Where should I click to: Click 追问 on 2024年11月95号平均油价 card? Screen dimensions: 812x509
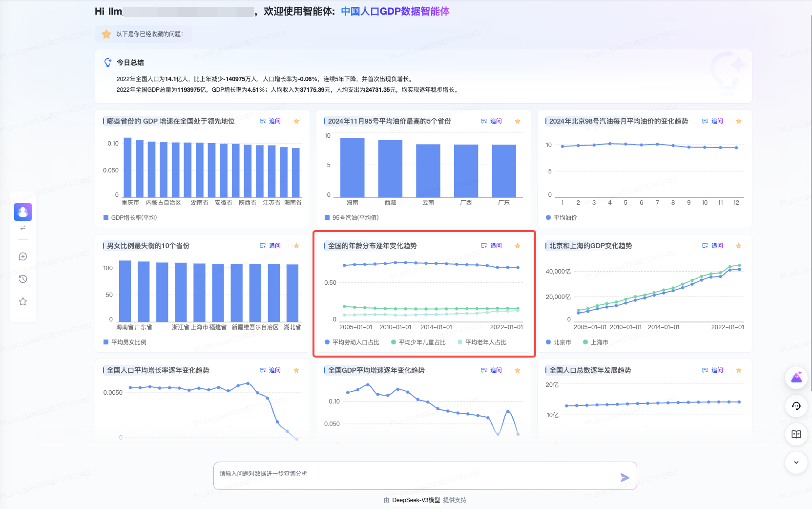coord(492,121)
